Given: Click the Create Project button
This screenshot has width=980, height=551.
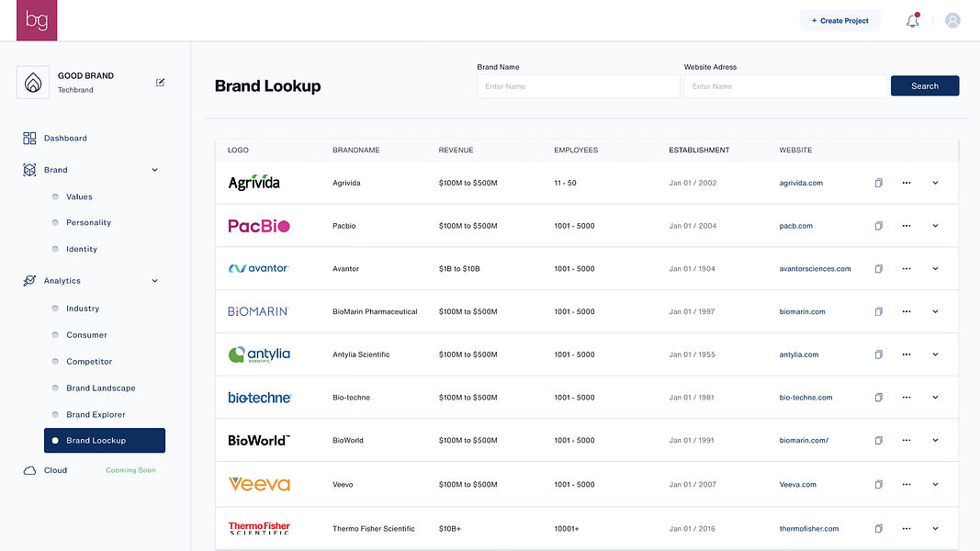Looking at the screenshot, I should pyautogui.click(x=840, y=20).
